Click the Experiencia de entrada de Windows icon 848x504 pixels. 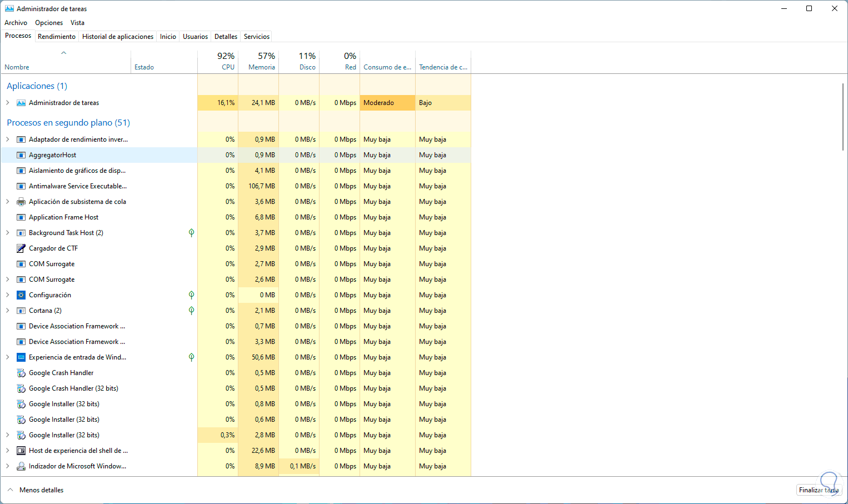coord(21,357)
